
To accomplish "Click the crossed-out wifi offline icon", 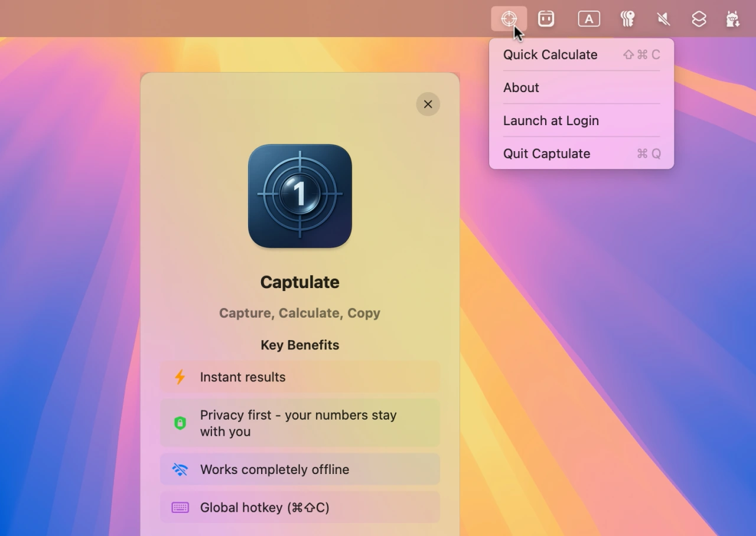I will (180, 469).
